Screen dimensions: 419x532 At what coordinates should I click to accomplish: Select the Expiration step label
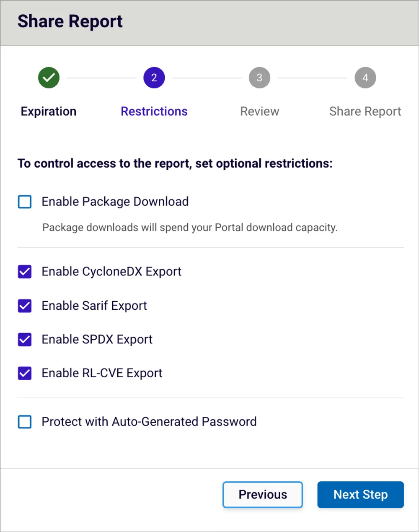(48, 111)
